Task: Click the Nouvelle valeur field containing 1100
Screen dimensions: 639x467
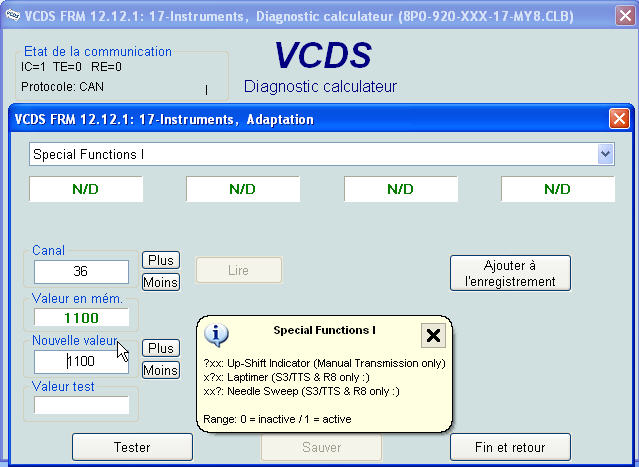Action: pos(81,361)
